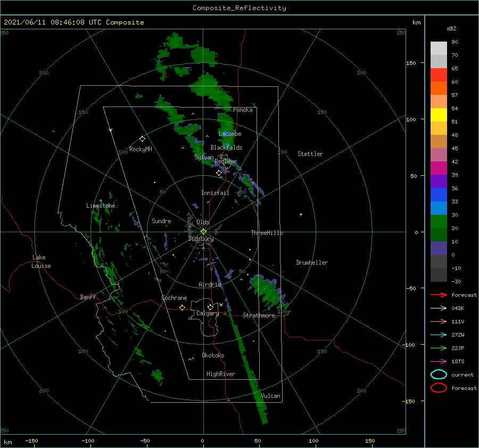The width and height of the screenshot is (479, 448).
Task: Click the Ponoka city label
Action: 243,110
